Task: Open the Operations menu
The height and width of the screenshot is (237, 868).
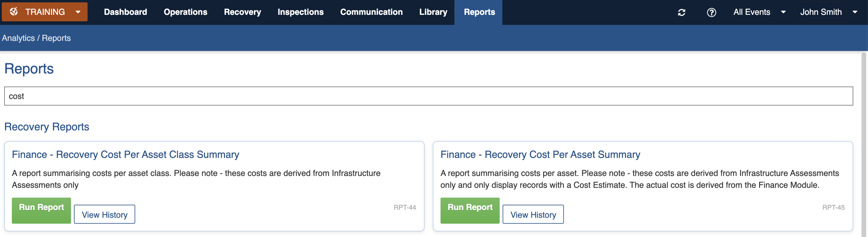Action: tap(185, 12)
